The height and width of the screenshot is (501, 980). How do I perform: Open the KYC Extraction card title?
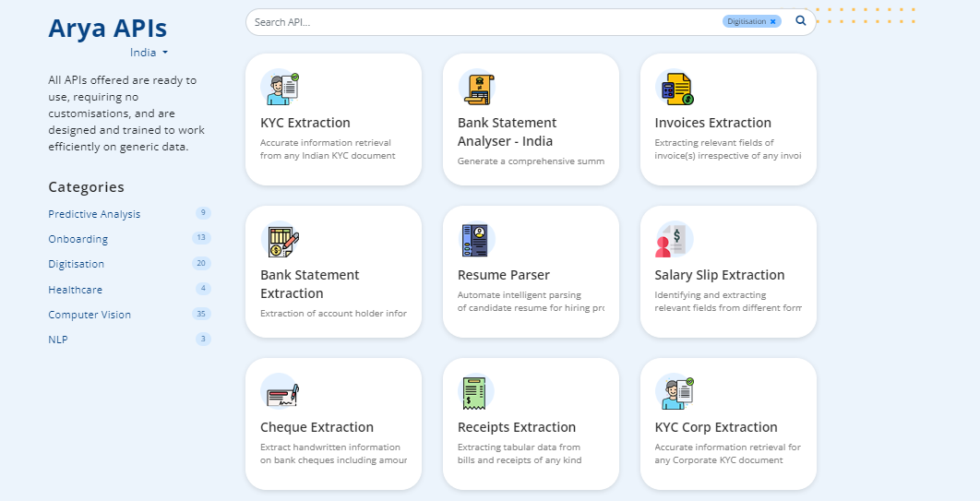click(x=305, y=123)
